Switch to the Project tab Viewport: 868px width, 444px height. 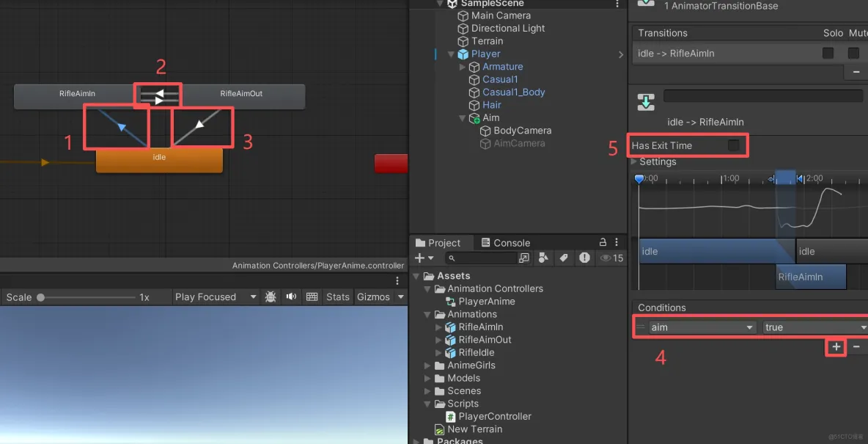tap(441, 242)
